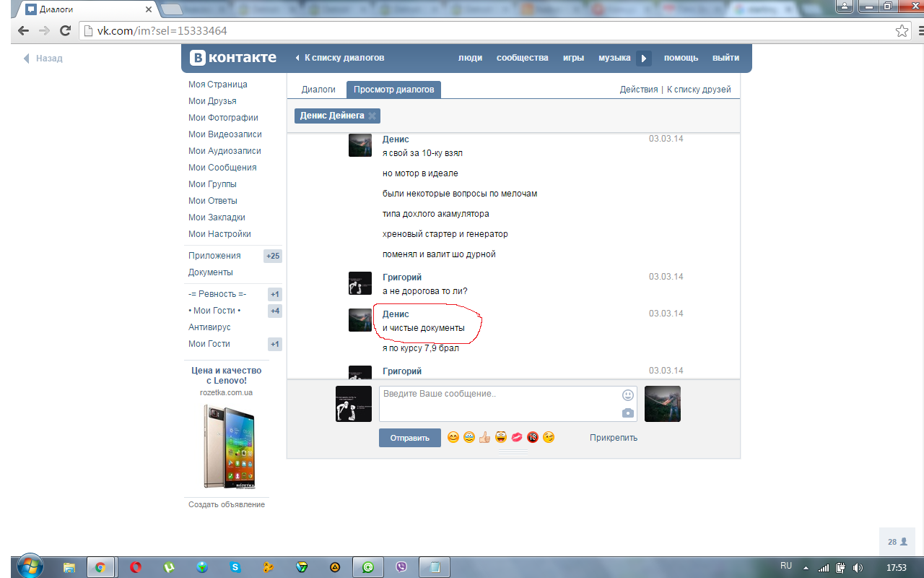Open the Lenovo phone ad image
The height and width of the screenshot is (578, 924).
click(x=229, y=447)
